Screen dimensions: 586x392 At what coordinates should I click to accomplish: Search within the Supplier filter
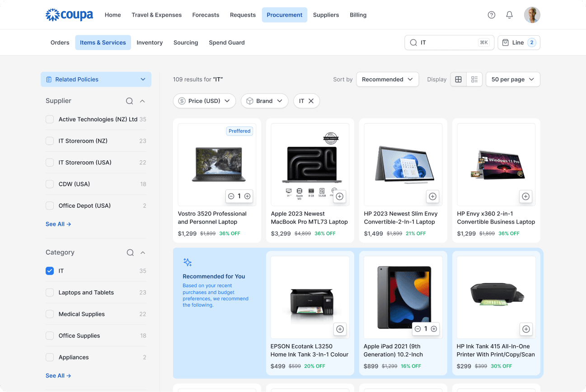129,101
